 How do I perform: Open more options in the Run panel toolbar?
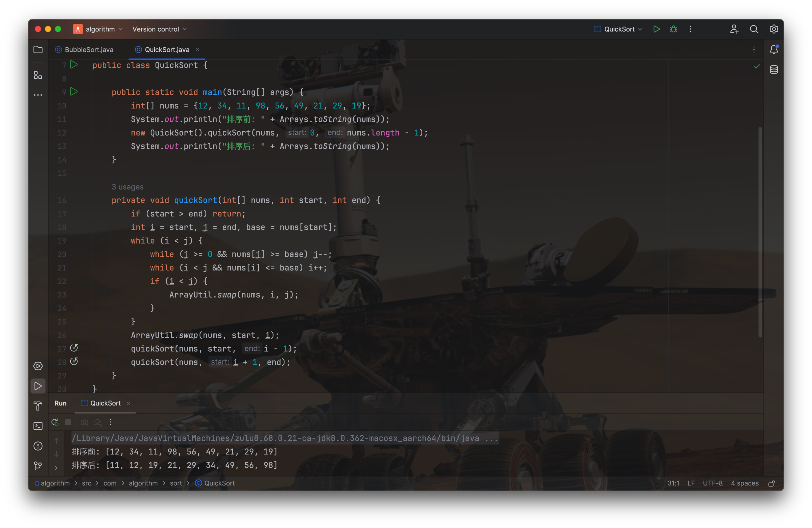tap(110, 422)
